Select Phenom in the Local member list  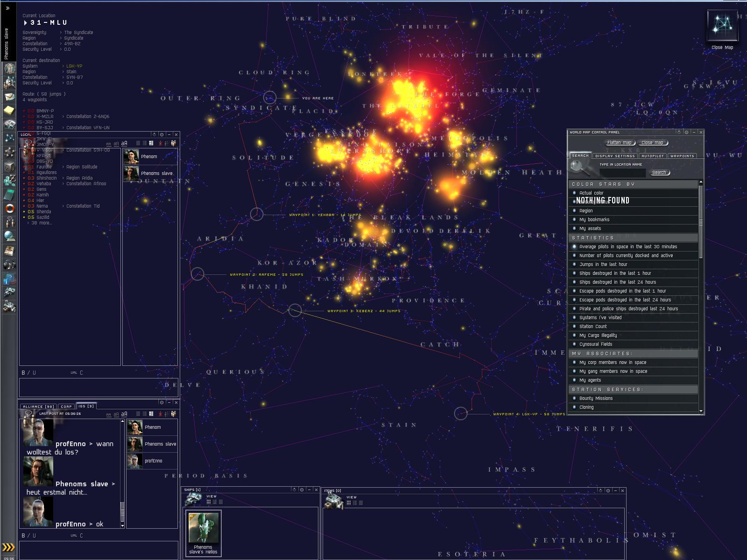150,157
